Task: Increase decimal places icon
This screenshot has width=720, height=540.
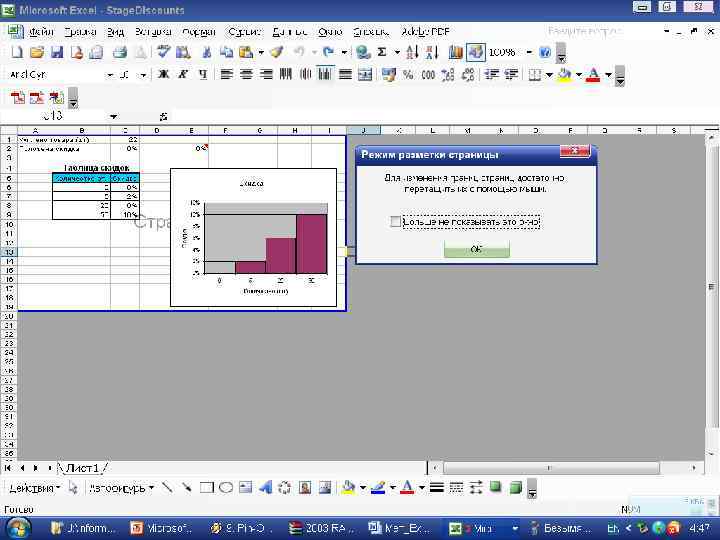Action: tap(448, 74)
